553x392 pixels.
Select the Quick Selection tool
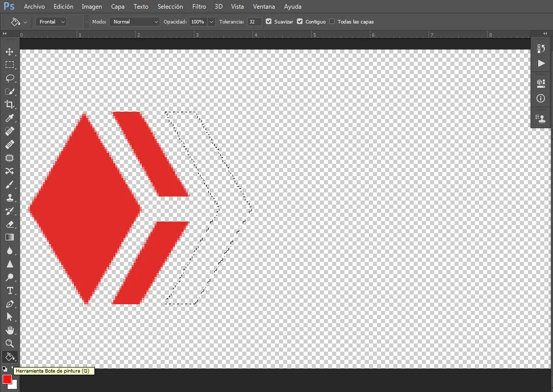tap(10, 91)
